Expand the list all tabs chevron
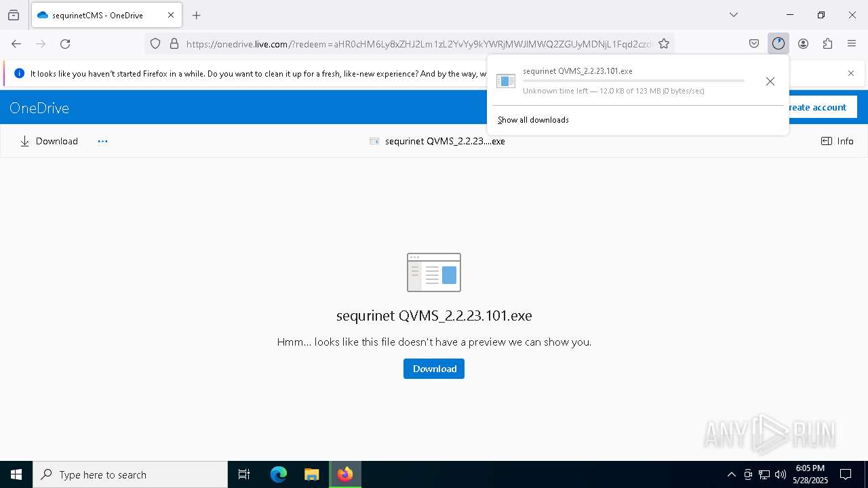This screenshot has height=488, width=868. (x=734, y=15)
